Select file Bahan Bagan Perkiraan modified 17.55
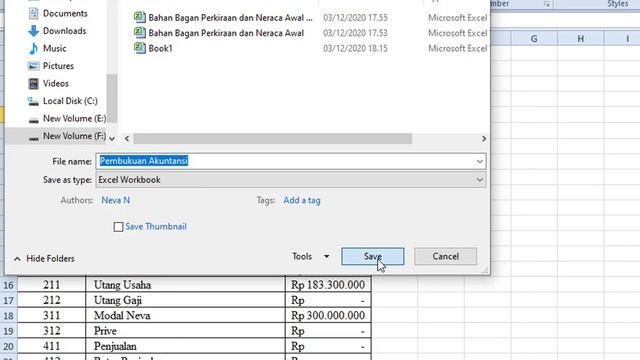The height and width of the screenshot is (360, 640). coord(230,18)
